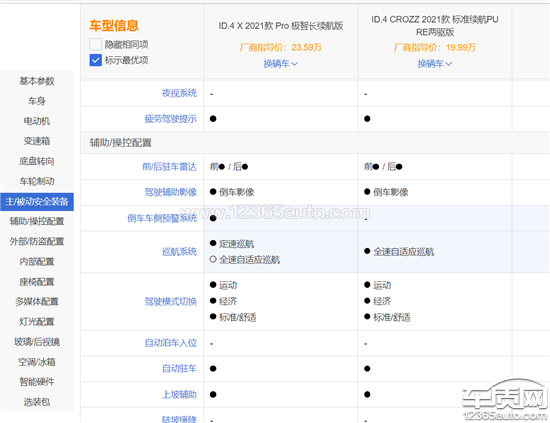Viewport: 550px width, 423px height.
Task: Select 车轮制动 in sidebar
Action: click(37, 181)
